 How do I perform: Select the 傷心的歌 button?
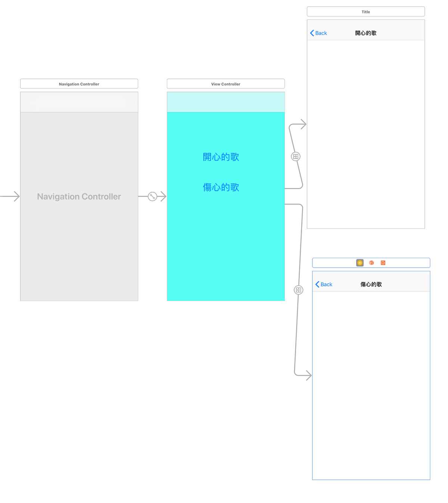[x=221, y=187]
